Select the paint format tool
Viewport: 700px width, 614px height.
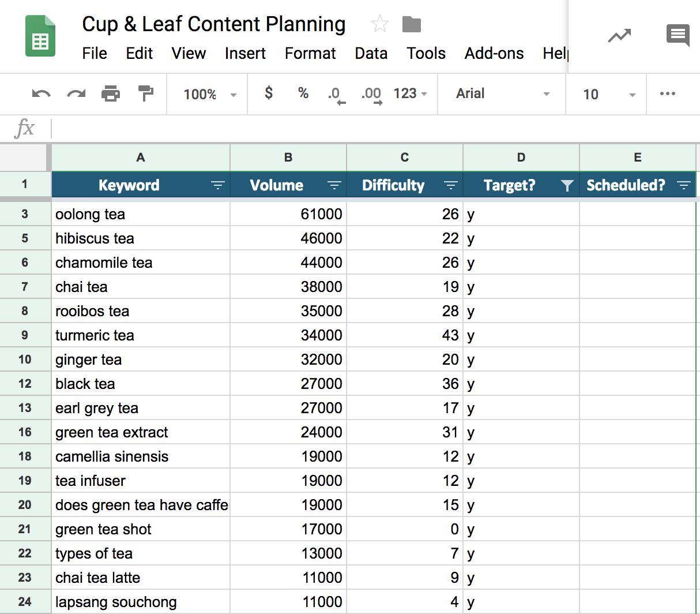point(146,93)
